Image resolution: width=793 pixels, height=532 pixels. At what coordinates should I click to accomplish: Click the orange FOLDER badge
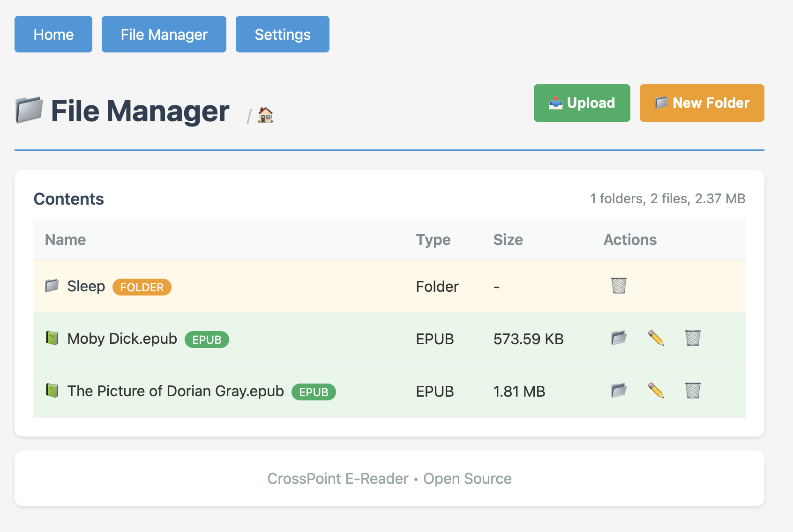[142, 287]
